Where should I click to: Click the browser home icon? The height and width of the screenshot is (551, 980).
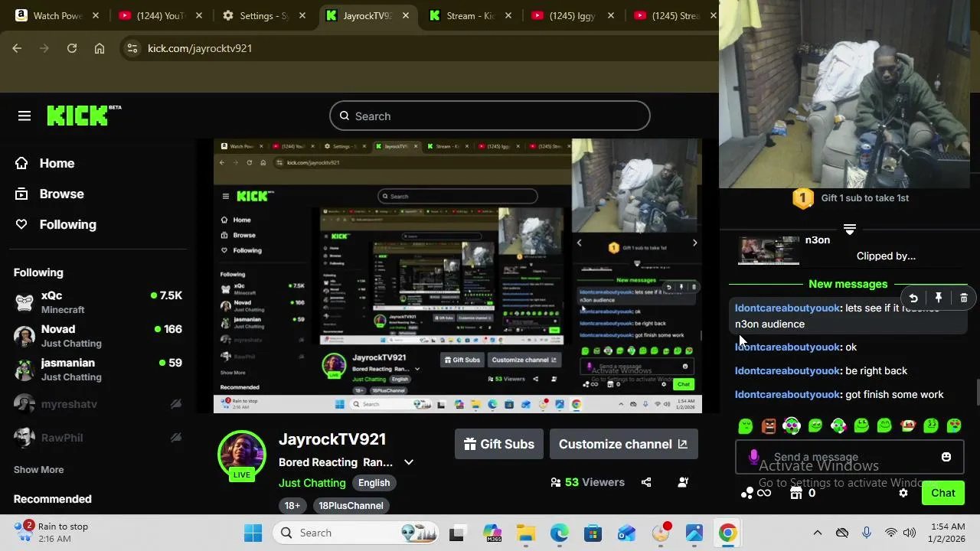point(100,48)
